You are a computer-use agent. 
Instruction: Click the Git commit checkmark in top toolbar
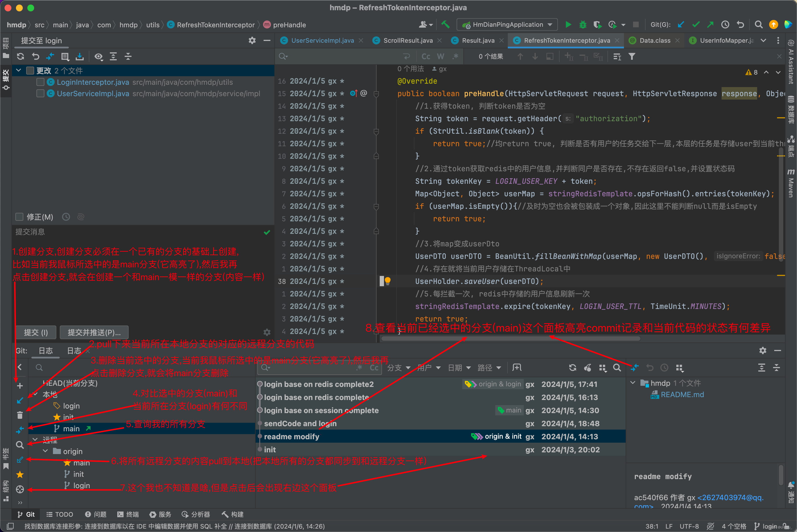(x=695, y=24)
